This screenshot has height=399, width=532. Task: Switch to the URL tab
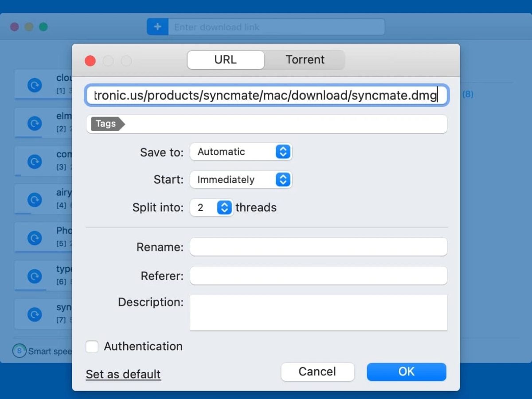tap(226, 60)
